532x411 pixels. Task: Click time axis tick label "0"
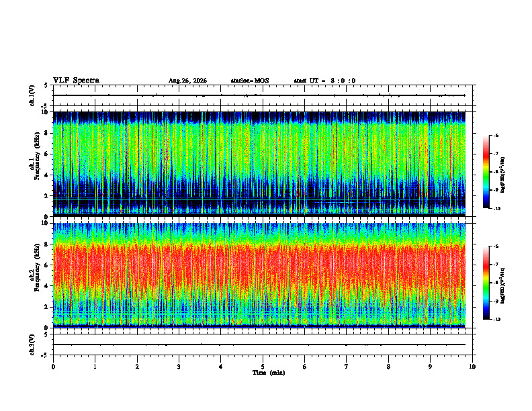point(53,367)
